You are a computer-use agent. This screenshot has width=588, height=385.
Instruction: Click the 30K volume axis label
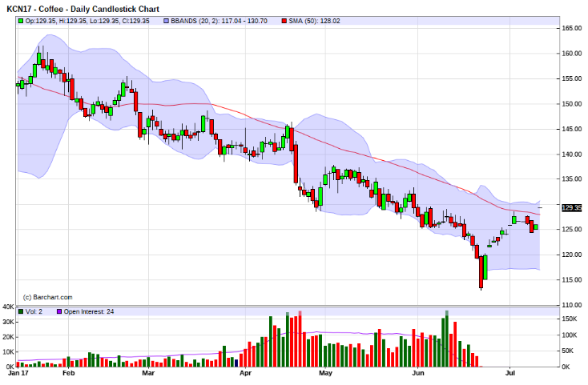coord(8,322)
